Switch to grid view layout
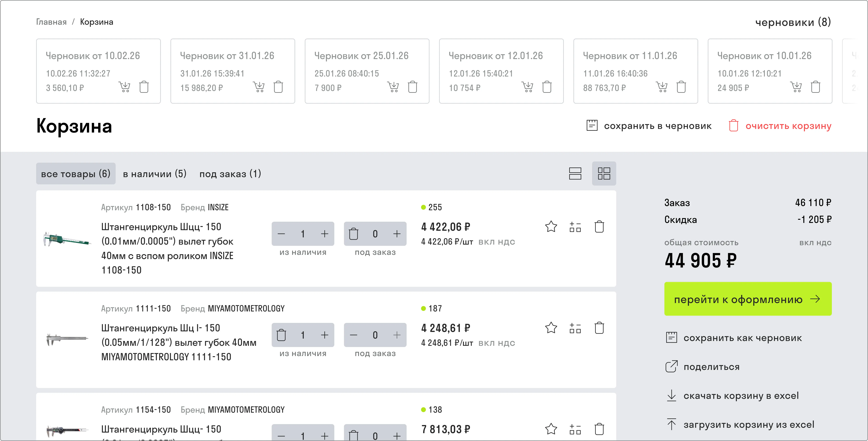This screenshot has width=868, height=441. tap(604, 174)
